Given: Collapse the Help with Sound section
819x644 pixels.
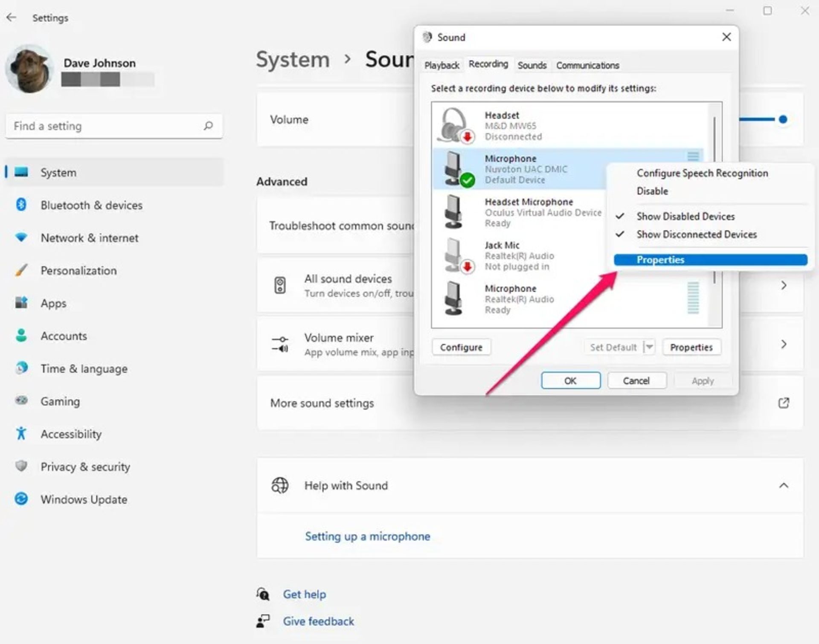Looking at the screenshot, I should coord(783,485).
